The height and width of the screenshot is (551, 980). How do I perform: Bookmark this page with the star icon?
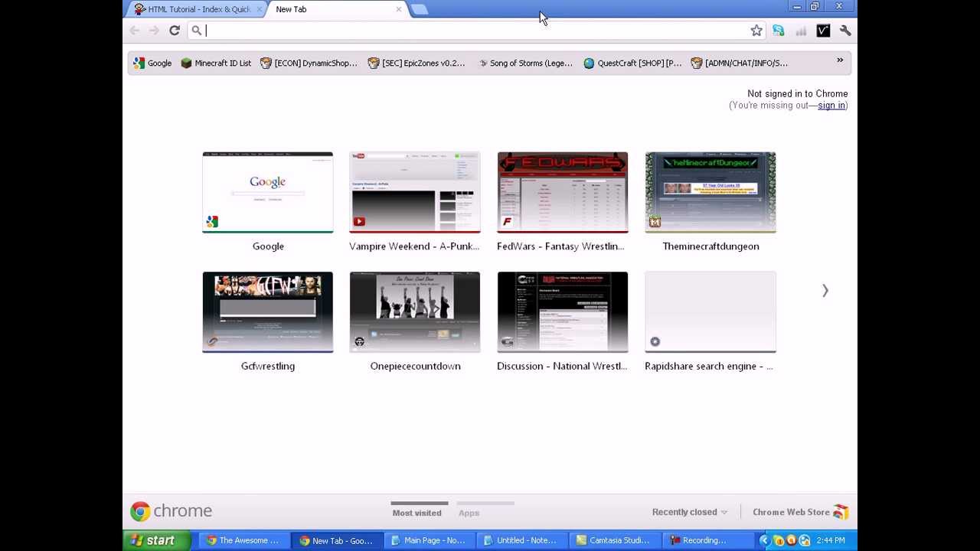(x=756, y=31)
